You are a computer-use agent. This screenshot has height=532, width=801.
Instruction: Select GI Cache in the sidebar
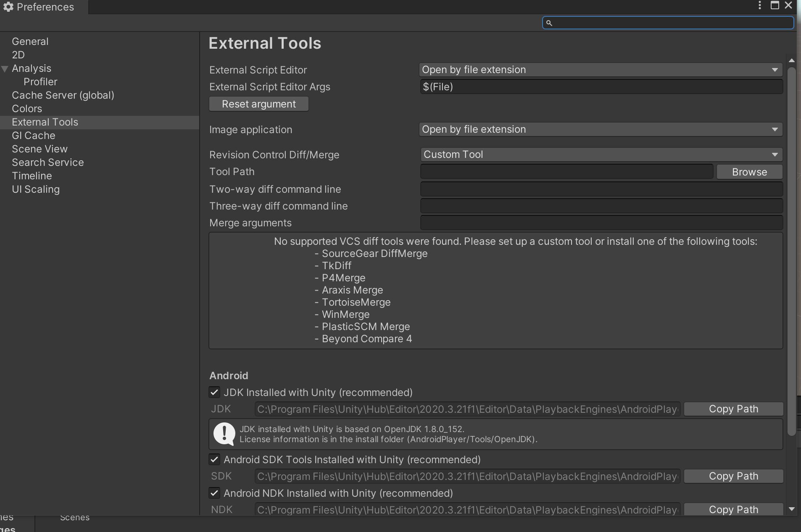point(34,135)
